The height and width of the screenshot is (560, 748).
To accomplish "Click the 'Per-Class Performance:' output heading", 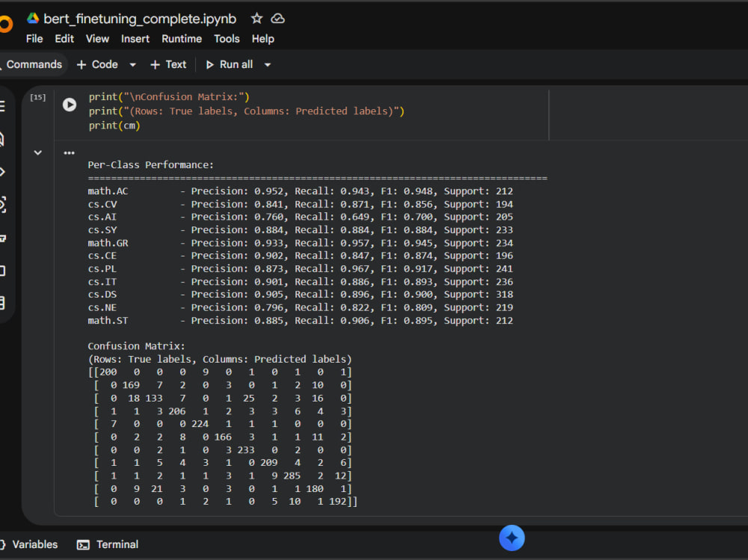I will 151,165.
